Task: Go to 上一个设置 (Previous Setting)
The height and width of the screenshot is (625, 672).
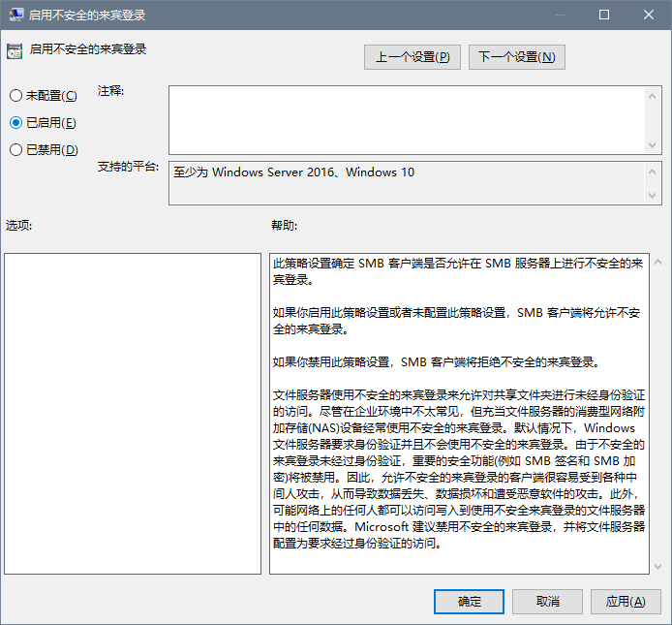Action: (412, 57)
